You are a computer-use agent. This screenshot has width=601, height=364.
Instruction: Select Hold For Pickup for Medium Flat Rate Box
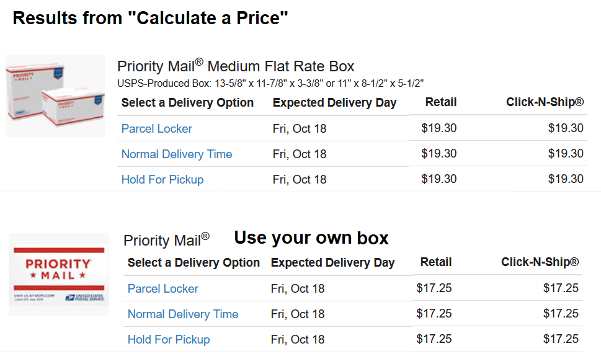coord(162,180)
